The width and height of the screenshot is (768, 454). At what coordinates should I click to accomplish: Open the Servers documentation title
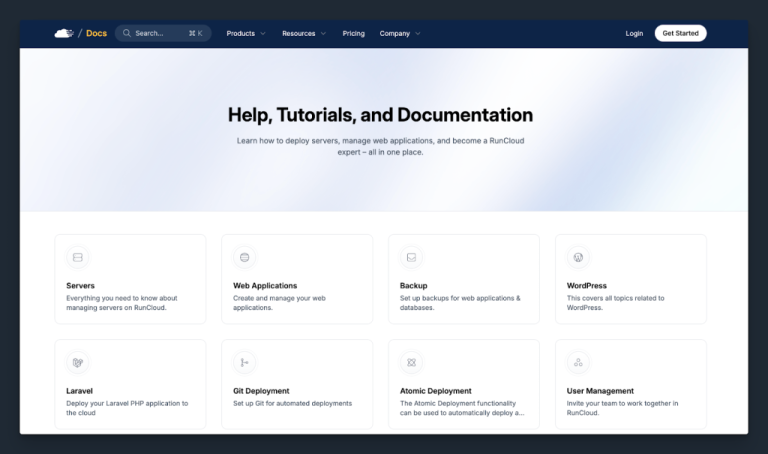coord(81,285)
